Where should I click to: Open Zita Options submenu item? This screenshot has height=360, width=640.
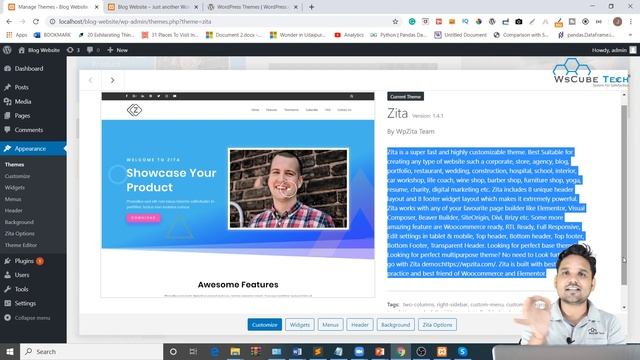[x=20, y=233]
